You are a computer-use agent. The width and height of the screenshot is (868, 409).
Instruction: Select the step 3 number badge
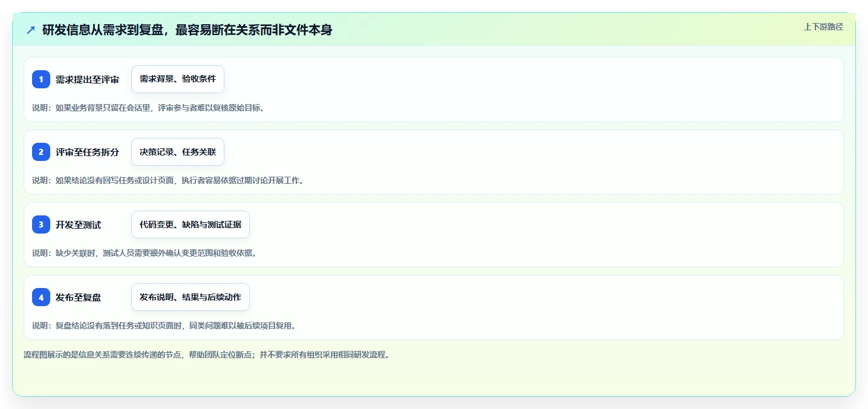(x=41, y=224)
